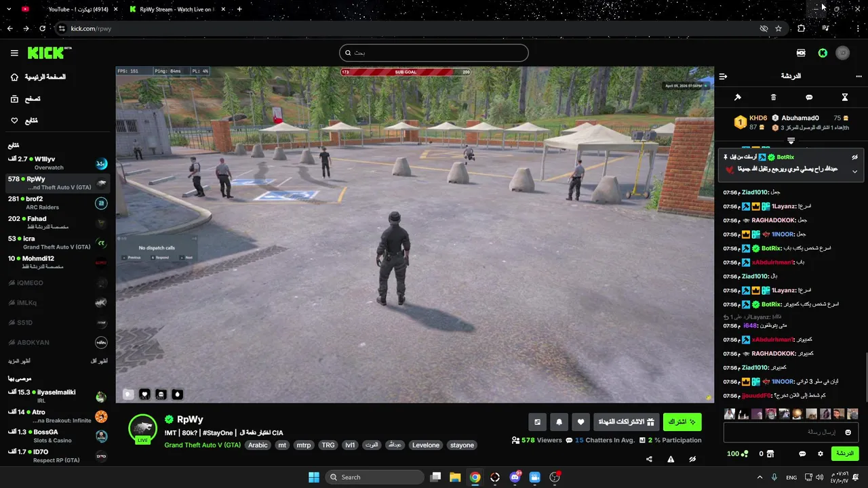The height and width of the screenshot is (488, 868).
Task: Open recommended channel ilyaselmaliki
Action: pyautogui.click(x=58, y=396)
